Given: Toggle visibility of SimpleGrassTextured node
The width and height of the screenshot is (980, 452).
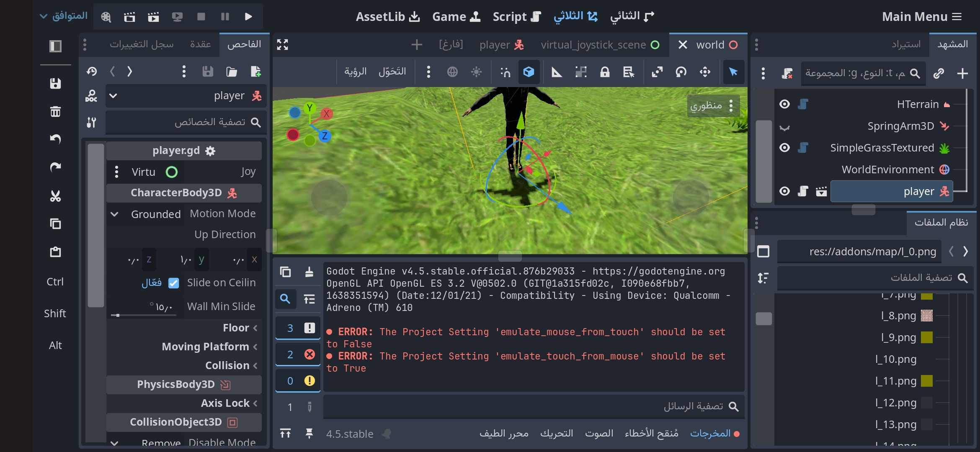Looking at the screenshot, I should point(784,148).
